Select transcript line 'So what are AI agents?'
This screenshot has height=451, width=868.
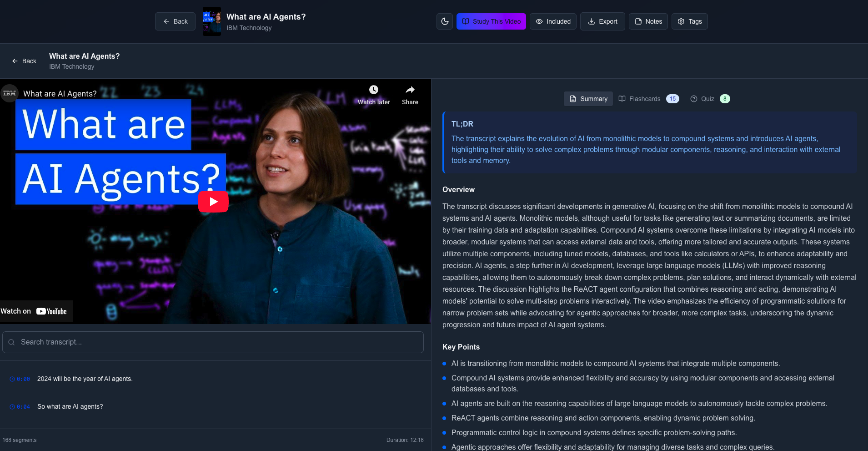pos(70,407)
